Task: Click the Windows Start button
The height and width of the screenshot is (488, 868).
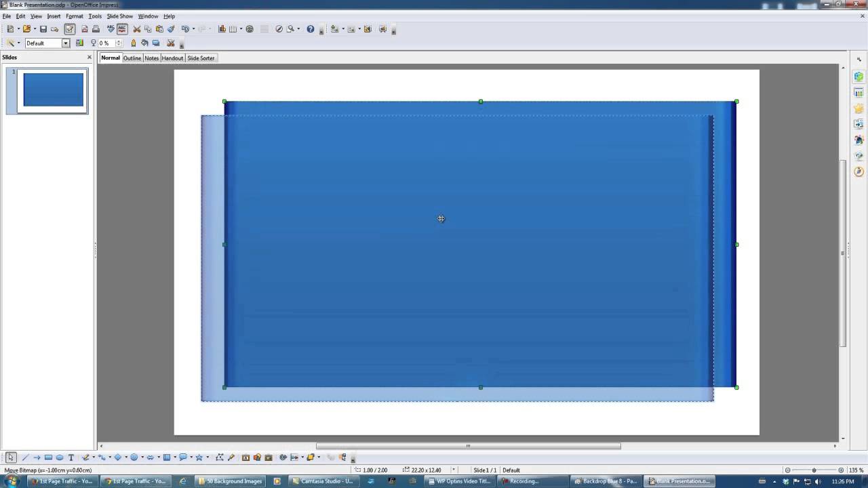Action: [12, 481]
